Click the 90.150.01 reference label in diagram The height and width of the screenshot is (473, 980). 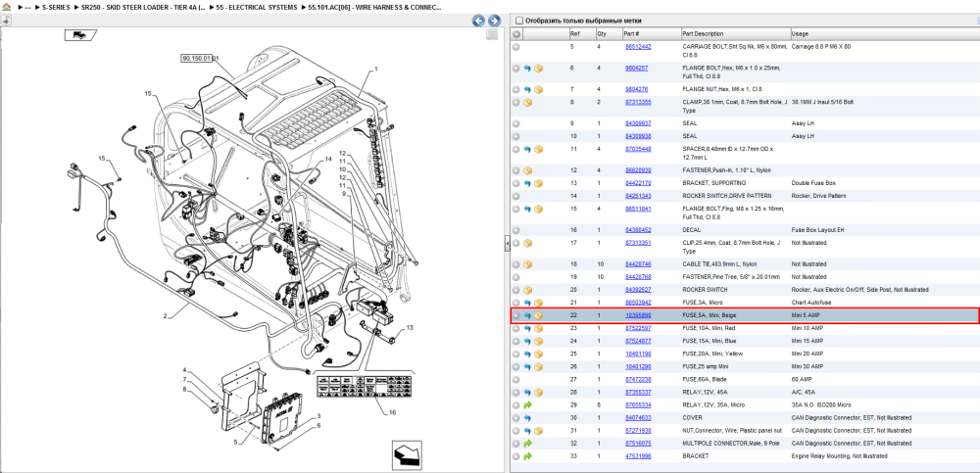[197, 58]
